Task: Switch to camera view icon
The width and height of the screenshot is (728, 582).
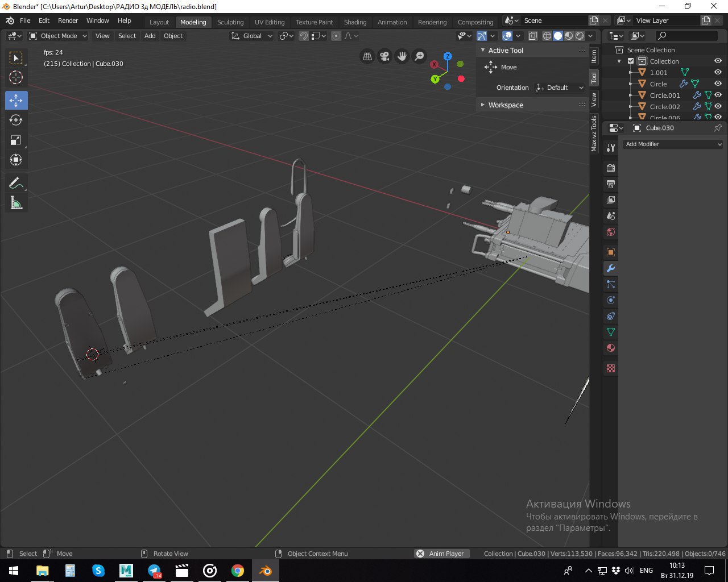Action: click(x=385, y=56)
